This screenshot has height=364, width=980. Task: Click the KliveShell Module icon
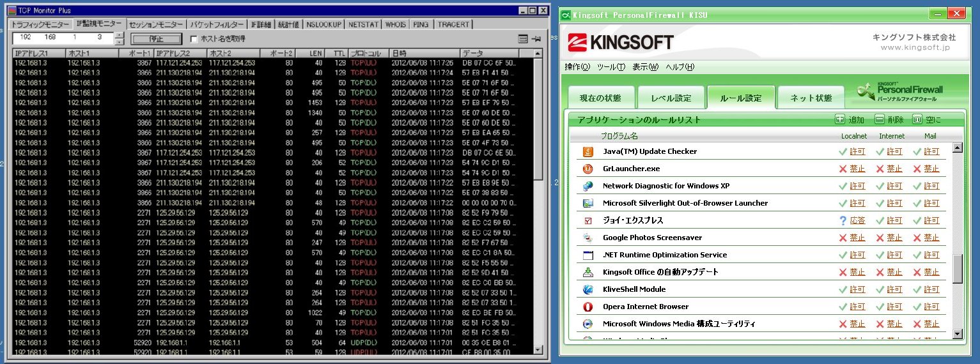pyautogui.click(x=588, y=289)
